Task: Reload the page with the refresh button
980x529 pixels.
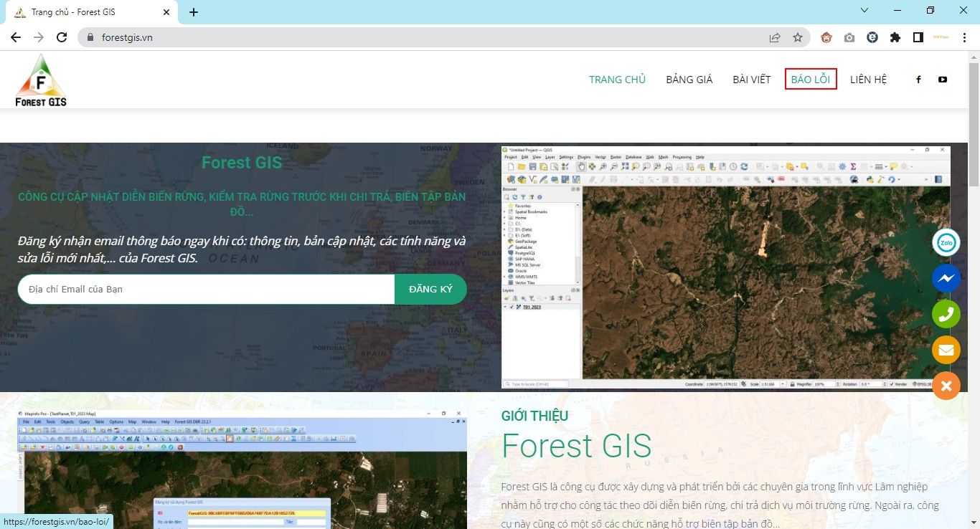Action: 62,37
